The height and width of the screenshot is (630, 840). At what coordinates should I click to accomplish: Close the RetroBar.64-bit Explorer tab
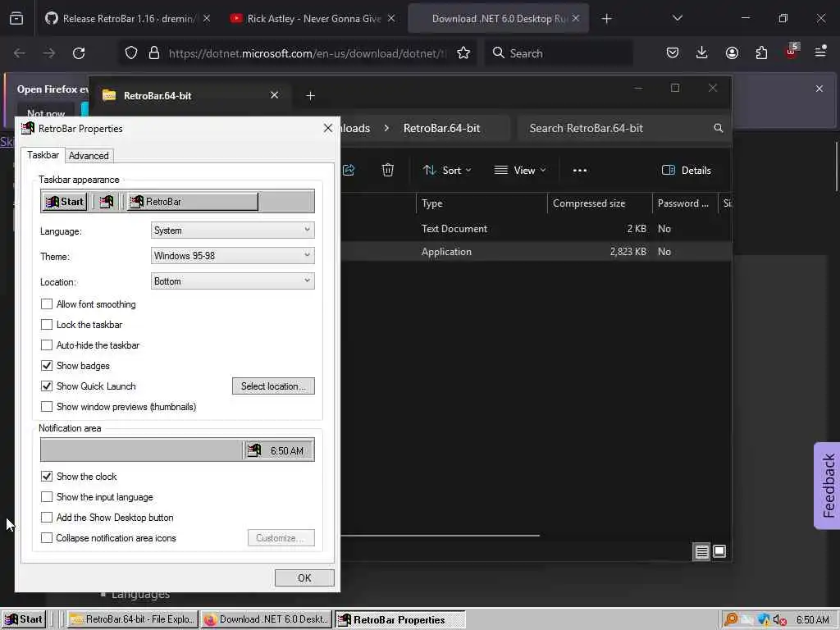pos(274,95)
